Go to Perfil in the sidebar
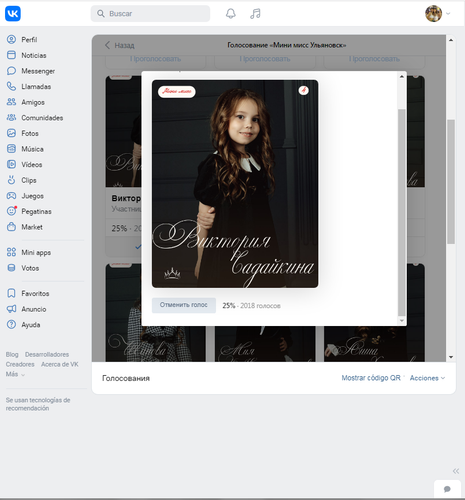 pyautogui.click(x=29, y=40)
